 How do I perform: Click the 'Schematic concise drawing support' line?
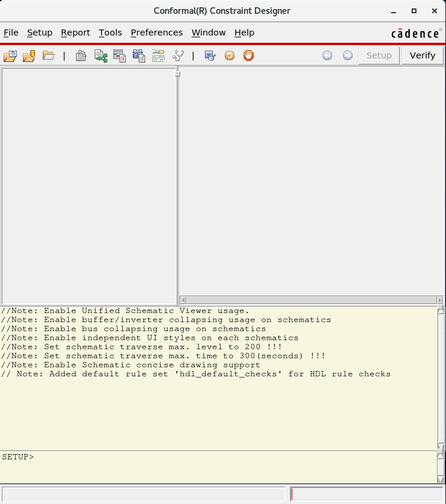[x=130, y=365]
